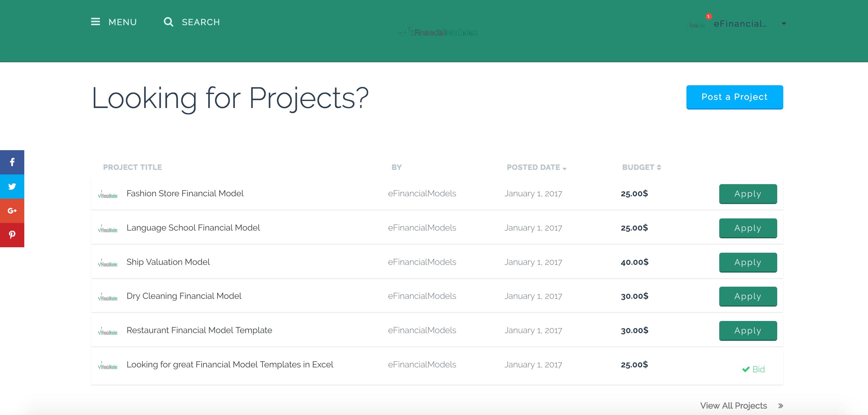Click logo icon beside Ship Valuation row

tap(108, 263)
